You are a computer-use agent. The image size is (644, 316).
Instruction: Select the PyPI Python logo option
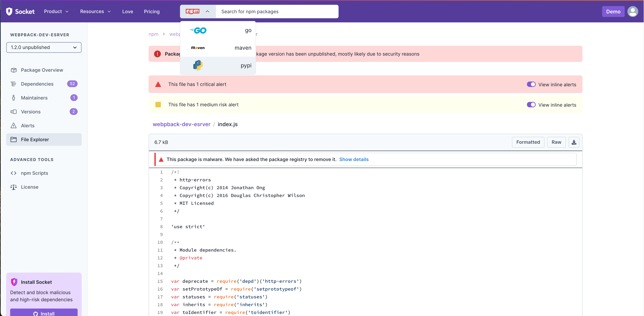tap(198, 65)
